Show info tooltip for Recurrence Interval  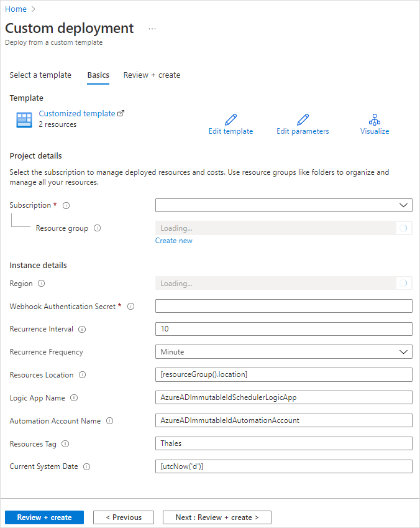82,329
